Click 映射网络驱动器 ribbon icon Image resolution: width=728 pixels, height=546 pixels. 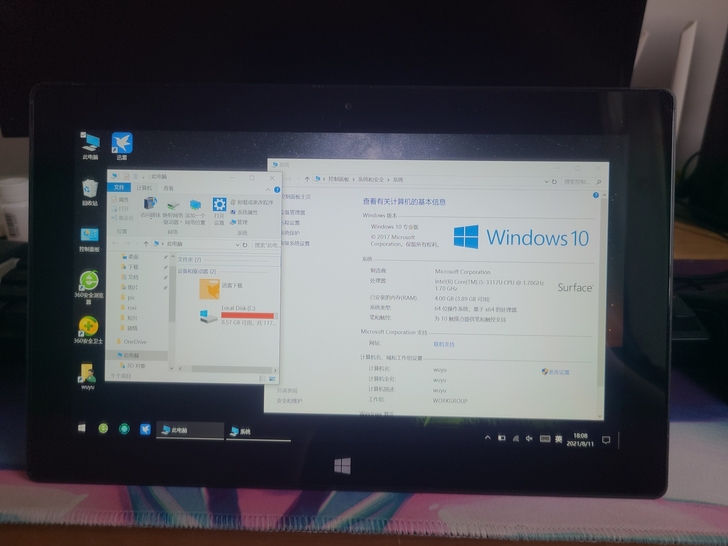pos(173,205)
